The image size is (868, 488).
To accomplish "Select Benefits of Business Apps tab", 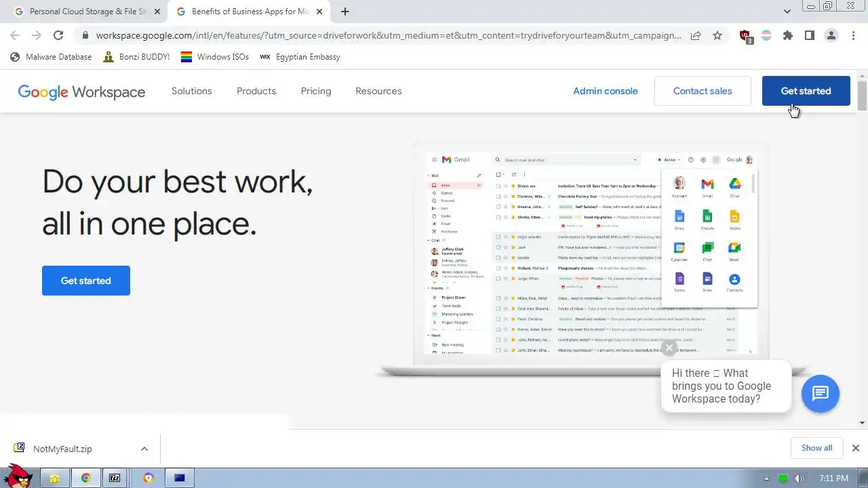I will pos(249,12).
